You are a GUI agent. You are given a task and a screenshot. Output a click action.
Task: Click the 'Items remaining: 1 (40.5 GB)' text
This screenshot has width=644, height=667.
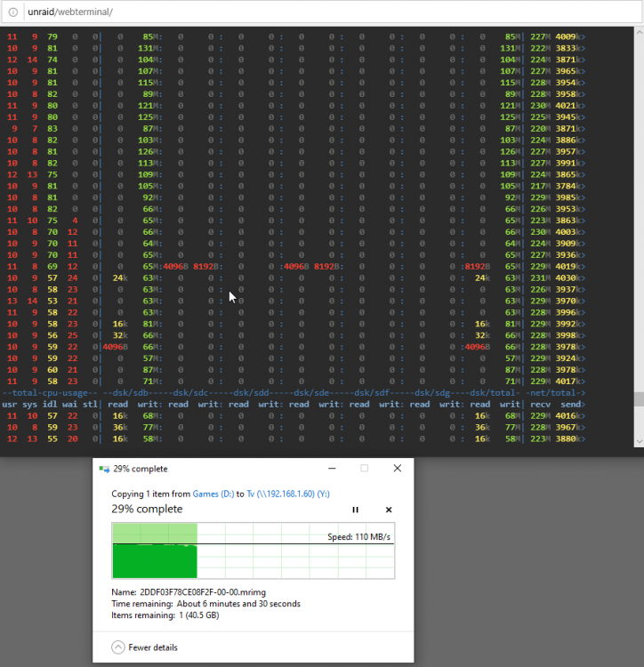click(x=165, y=615)
